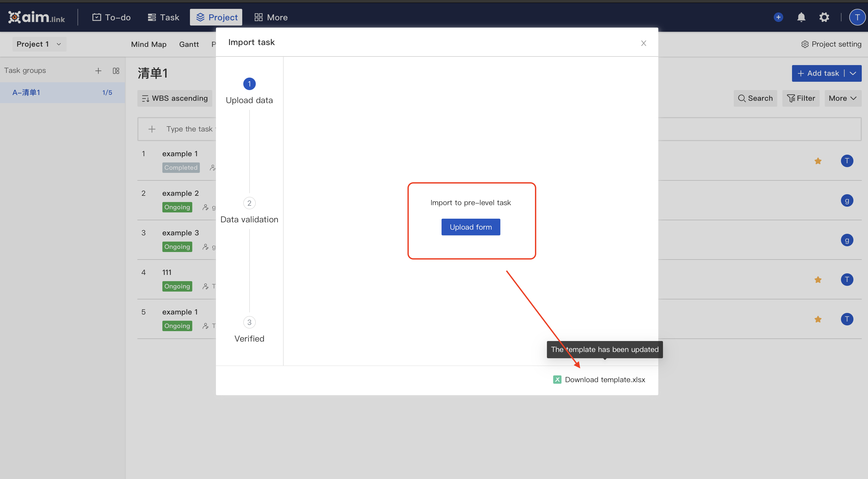Unstar the task named 111
The image size is (868, 479).
[x=818, y=280]
